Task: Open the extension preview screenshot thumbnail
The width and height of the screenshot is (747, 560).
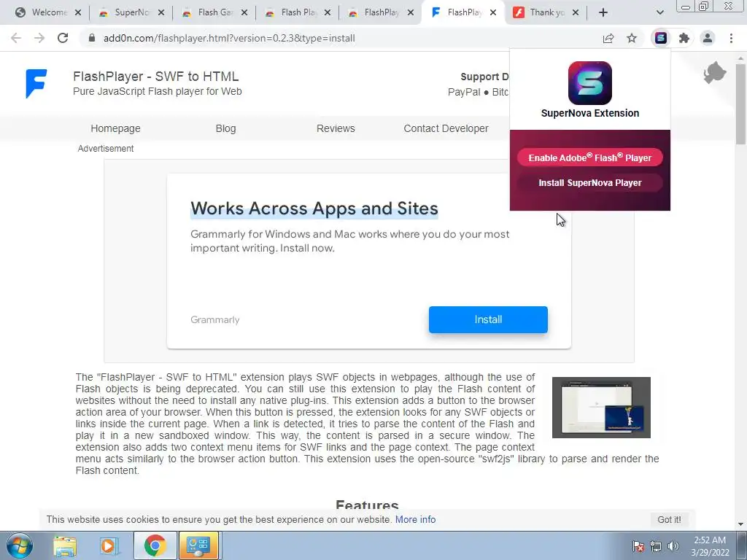Action: pos(601,408)
